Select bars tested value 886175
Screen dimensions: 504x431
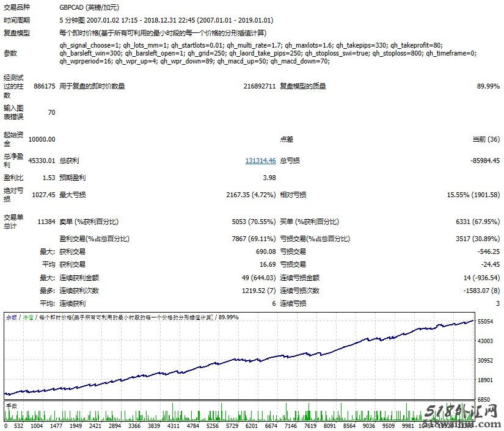[45, 86]
